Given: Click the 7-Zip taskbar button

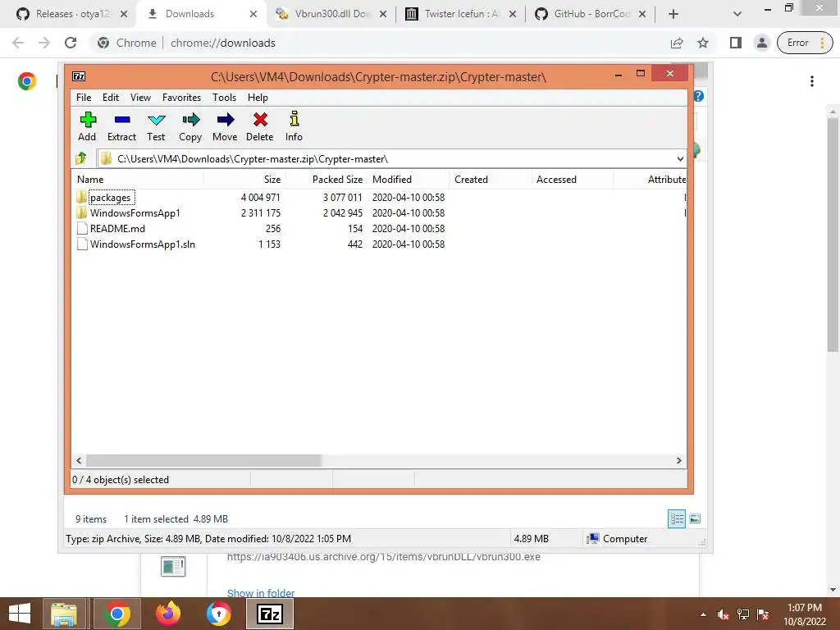Looking at the screenshot, I should 269,614.
